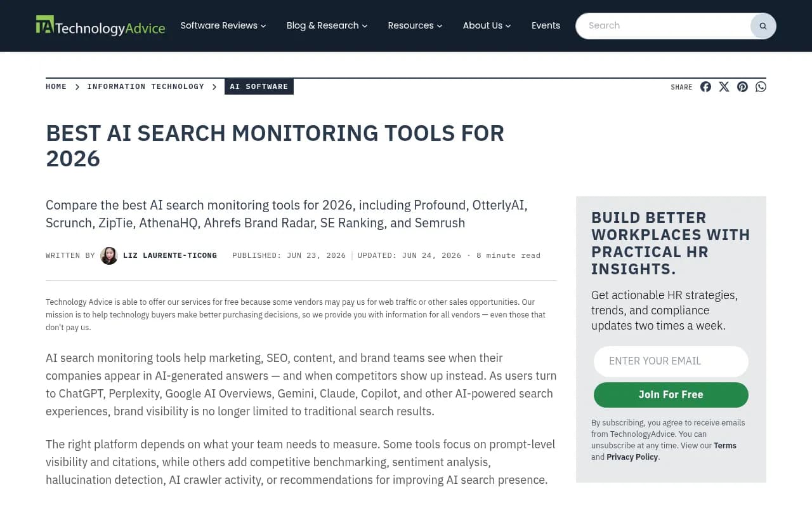Open the TechnologyAdvice logo homepage link
The image size is (812, 508).
tap(100, 25)
